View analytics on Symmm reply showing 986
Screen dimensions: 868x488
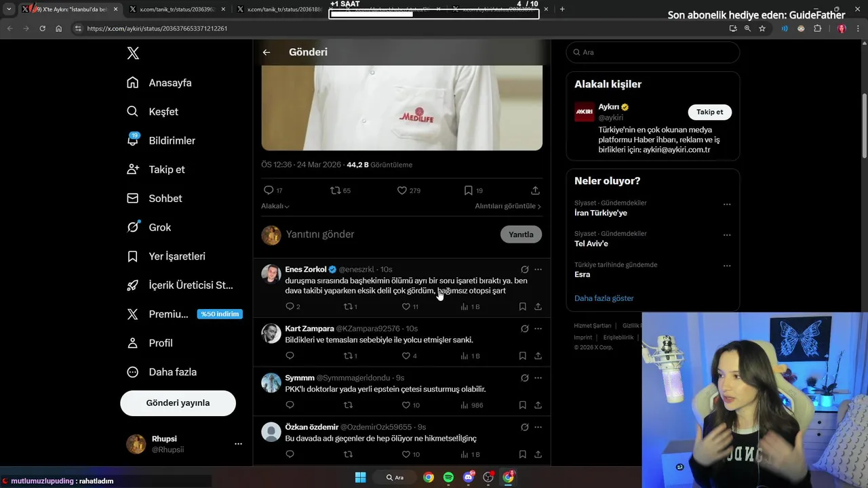pos(472,405)
